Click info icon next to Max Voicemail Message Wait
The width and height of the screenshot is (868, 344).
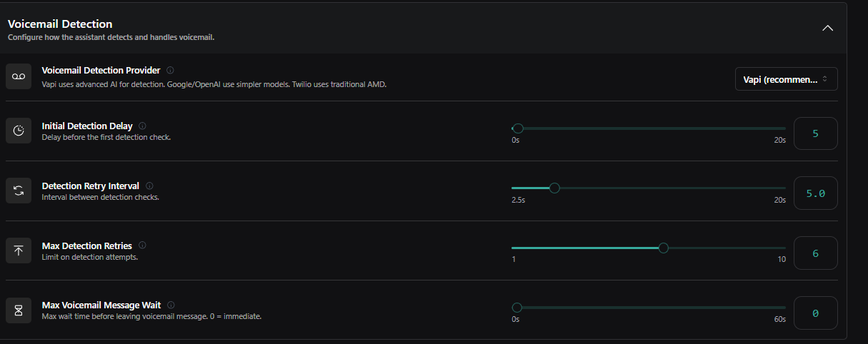(x=171, y=305)
